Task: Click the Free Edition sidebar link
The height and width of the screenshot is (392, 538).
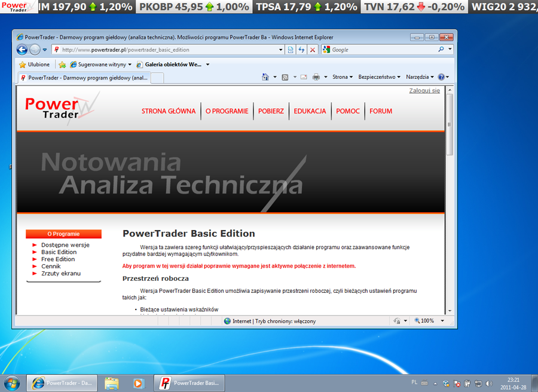Action: pyautogui.click(x=58, y=259)
